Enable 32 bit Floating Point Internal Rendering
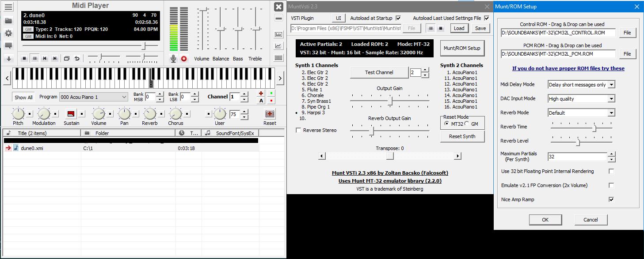Viewport: 644px width, 259px height. 611,171
